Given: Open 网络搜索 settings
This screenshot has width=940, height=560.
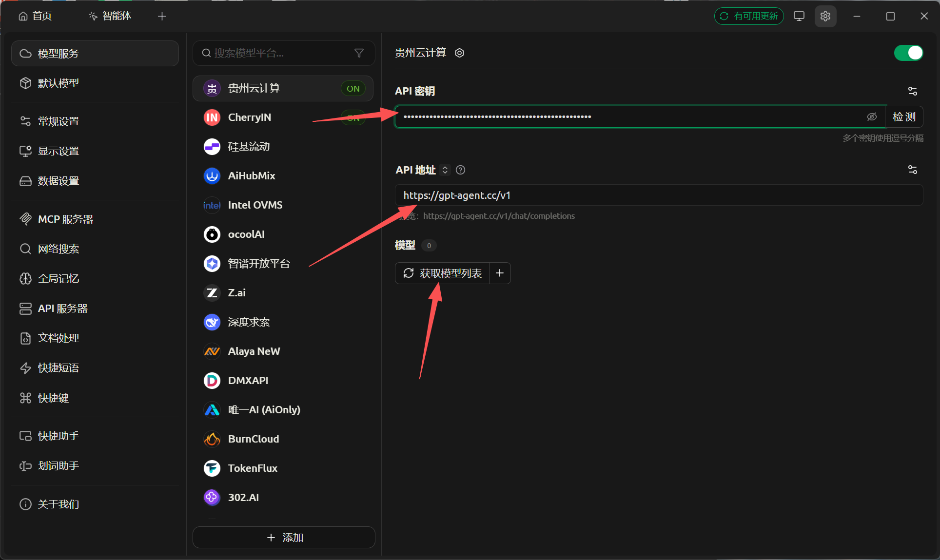Looking at the screenshot, I should 95,249.
